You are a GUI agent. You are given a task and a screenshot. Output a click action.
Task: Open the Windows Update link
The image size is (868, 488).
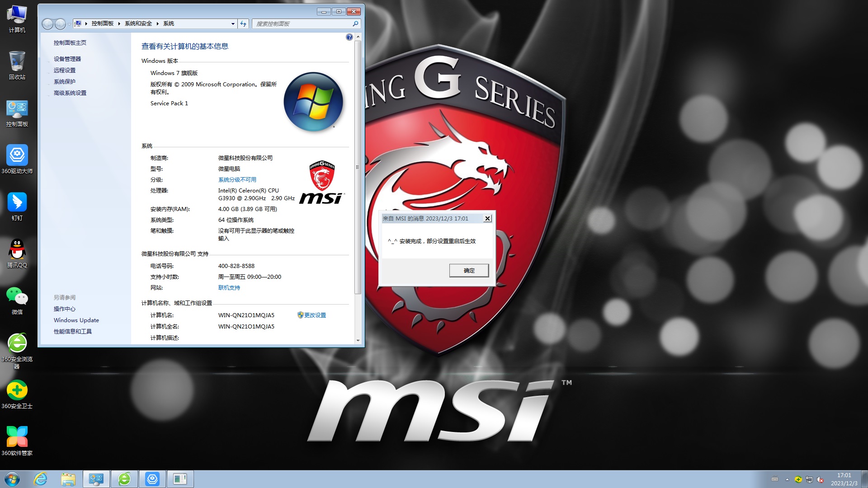click(76, 320)
